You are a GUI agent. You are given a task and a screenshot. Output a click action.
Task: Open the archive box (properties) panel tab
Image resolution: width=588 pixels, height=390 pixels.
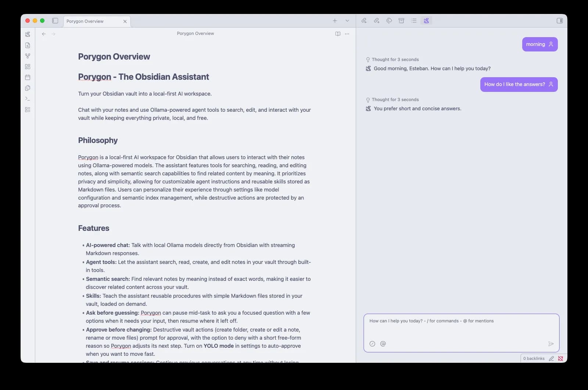pos(401,21)
